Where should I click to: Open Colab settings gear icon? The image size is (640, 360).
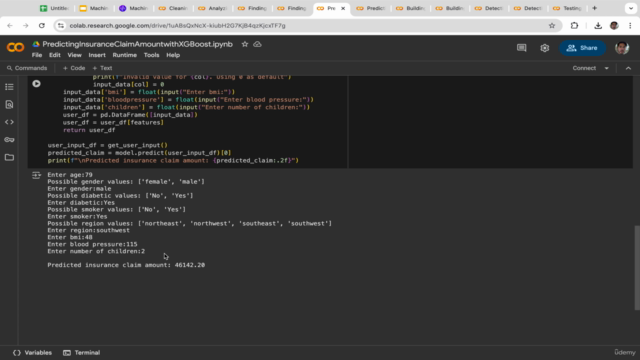[544, 48]
